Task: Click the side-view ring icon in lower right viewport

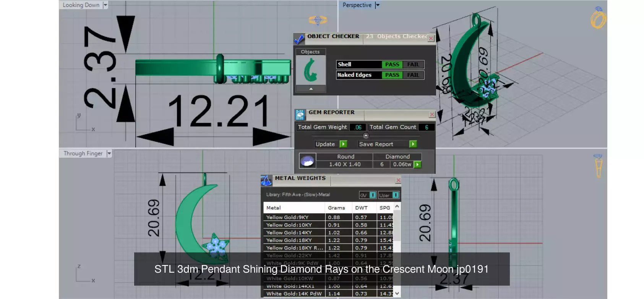Action: pyautogui.click(x=598, y=165)
